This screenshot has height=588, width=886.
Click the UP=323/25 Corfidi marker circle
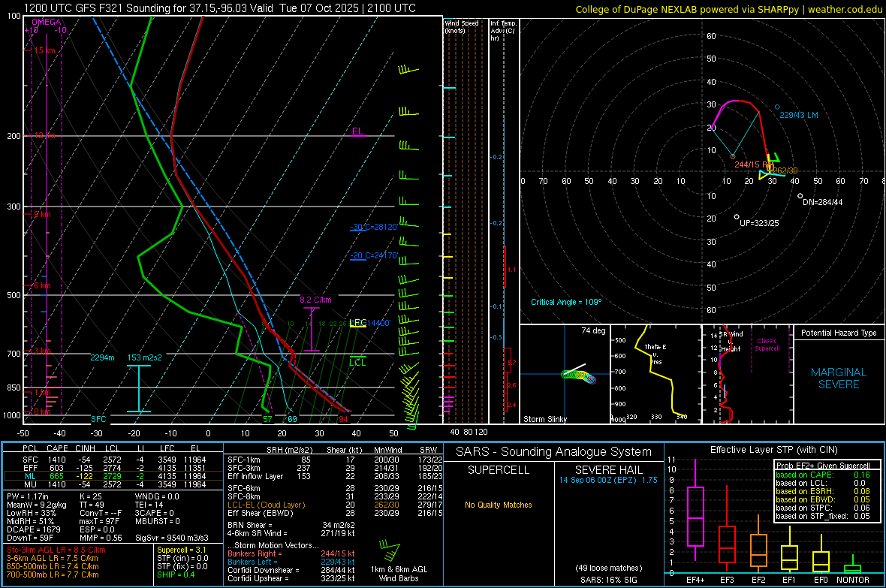[x=737, y=217]
